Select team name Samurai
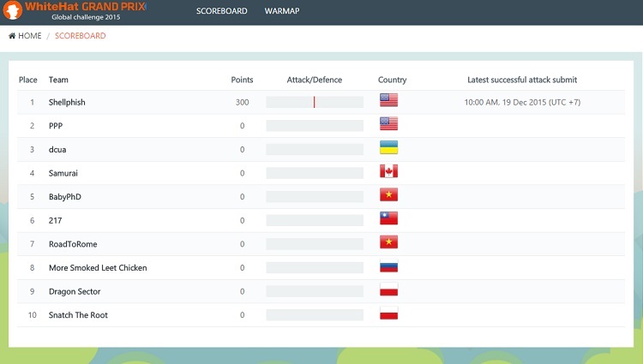Viewport: 643px width, 364px height. (x=63, y=173)
